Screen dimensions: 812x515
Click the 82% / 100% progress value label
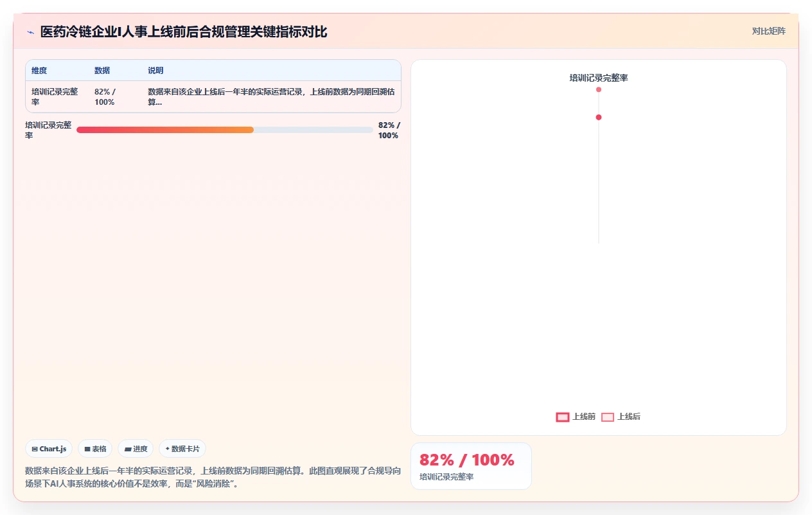pos(389,131)
